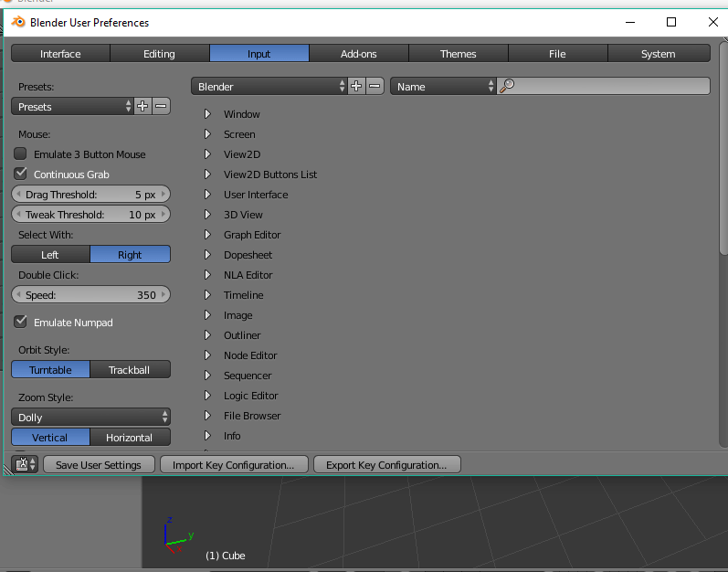
Task: Choose Turntable orbit style
Action: [50, 369]
